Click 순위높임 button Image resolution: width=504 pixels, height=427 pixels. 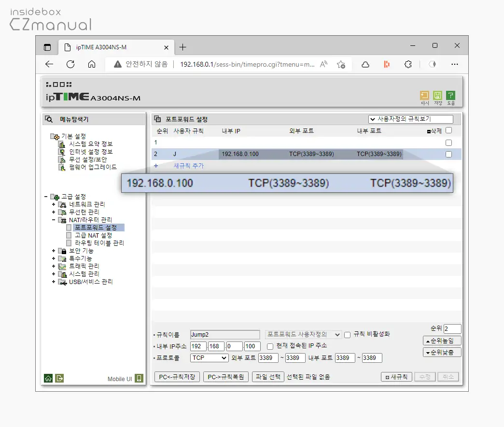442,341
